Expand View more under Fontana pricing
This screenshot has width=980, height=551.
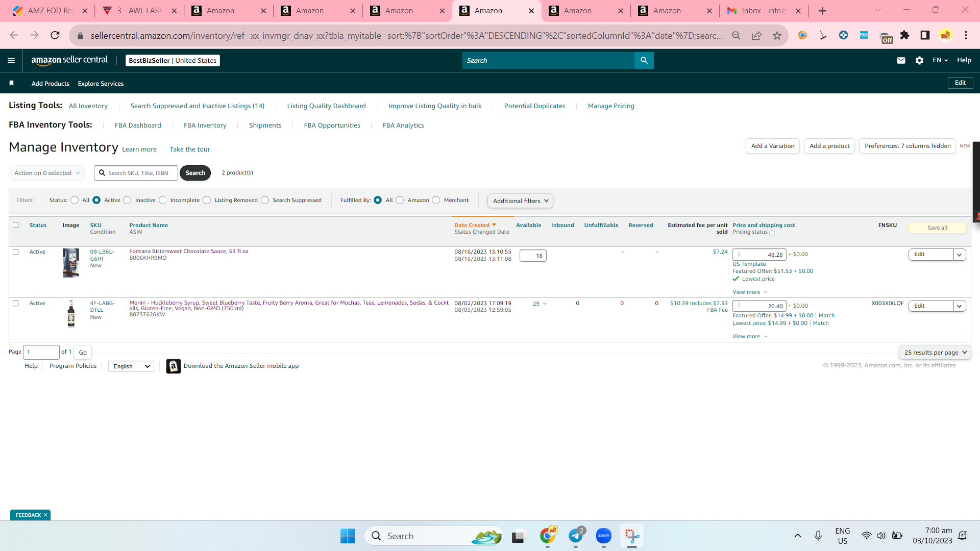point(750,292)
